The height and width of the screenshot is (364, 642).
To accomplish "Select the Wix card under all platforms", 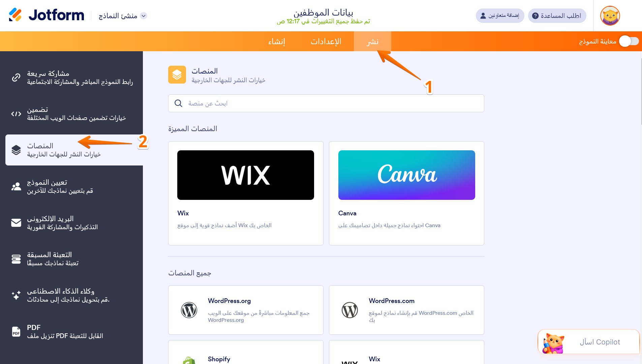I will [x=406, y=352].
